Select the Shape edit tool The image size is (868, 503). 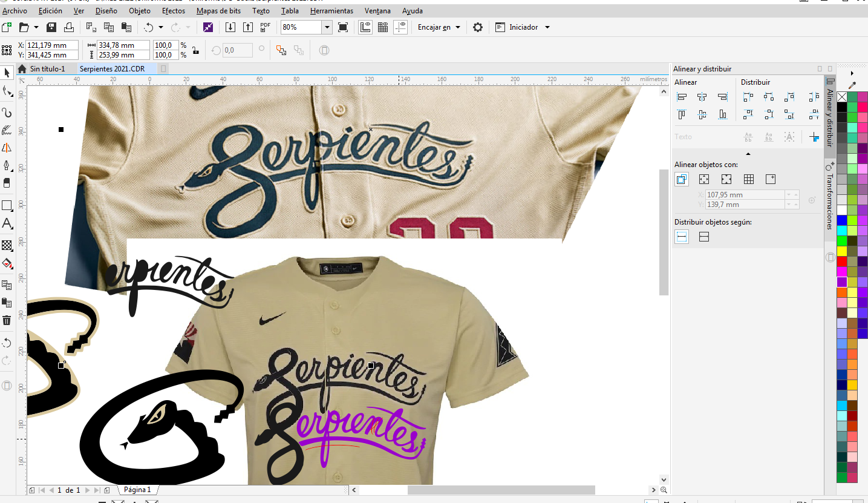[7, 92]
